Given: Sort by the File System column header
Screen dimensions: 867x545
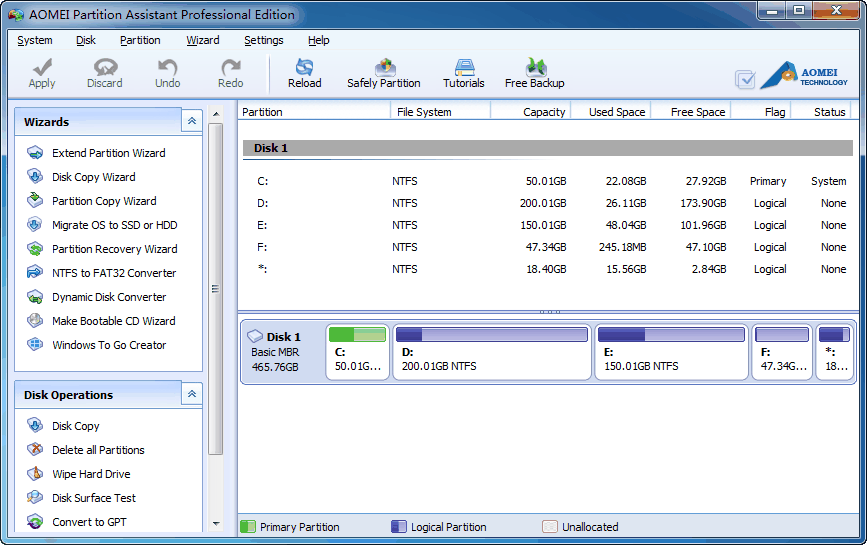Looking at the screenshot, I should point(440,112).
